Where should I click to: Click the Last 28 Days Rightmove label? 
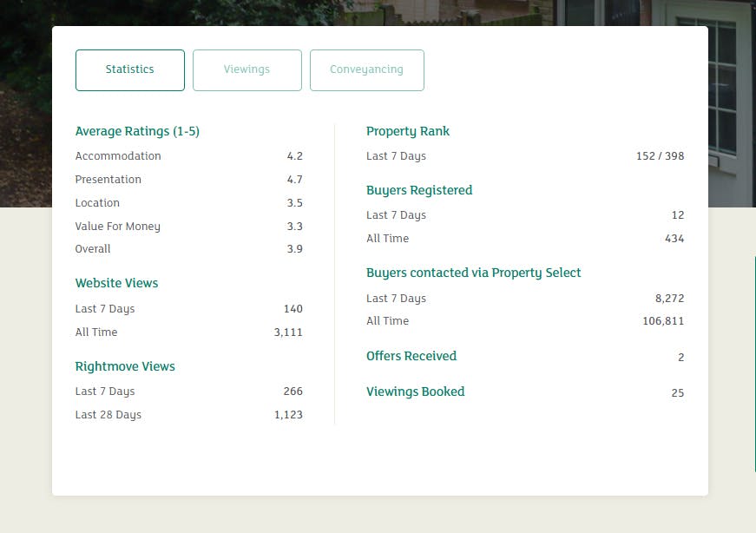108,415
